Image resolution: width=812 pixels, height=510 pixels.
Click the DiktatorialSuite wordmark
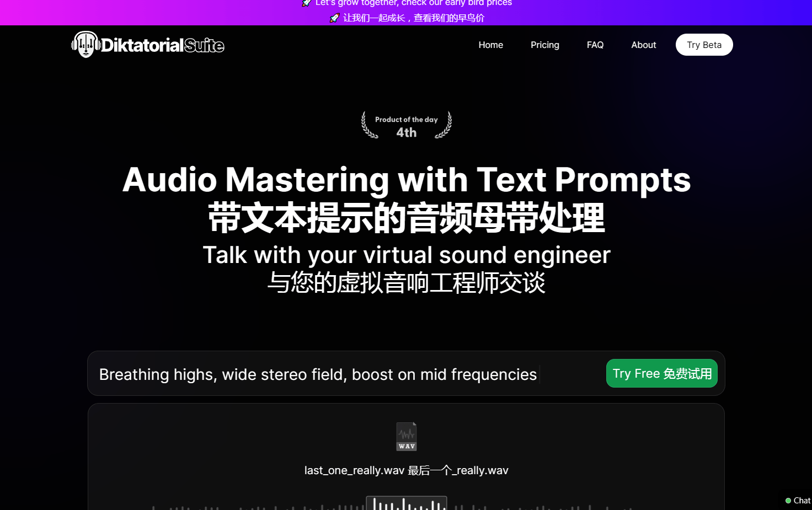163,45
